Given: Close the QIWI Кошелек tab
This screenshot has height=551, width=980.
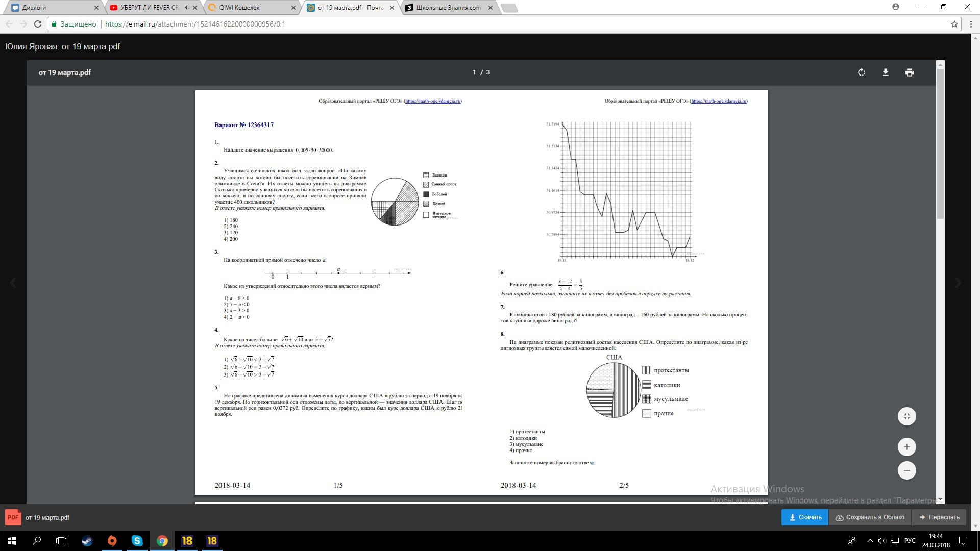Looking at the screenshot, I should (293, 8).
